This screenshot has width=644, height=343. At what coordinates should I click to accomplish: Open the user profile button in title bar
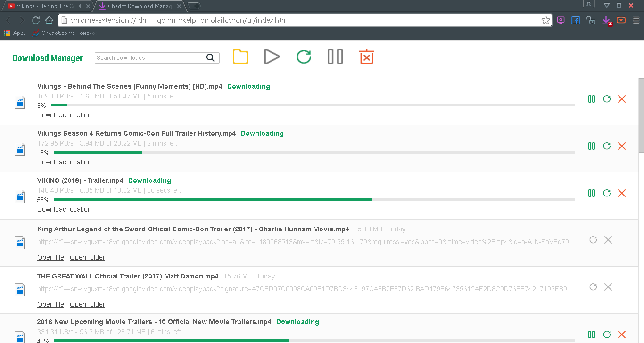(x=588, y=4)
